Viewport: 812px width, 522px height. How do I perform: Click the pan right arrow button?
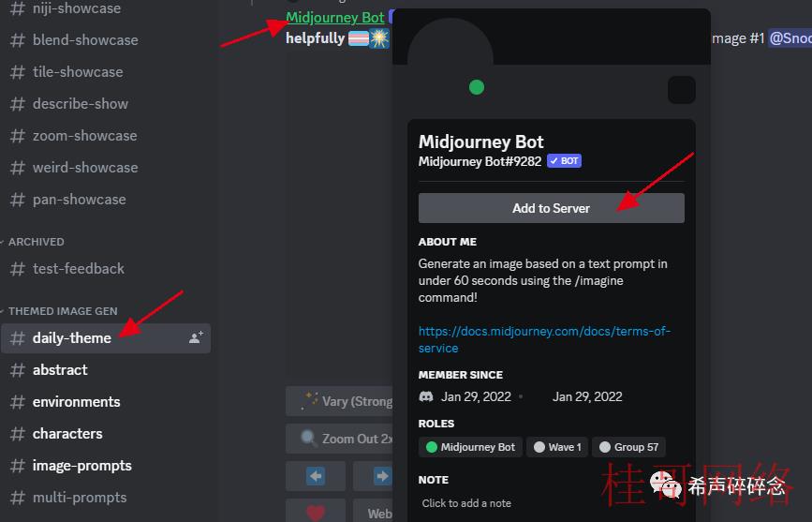pos(374,476)
